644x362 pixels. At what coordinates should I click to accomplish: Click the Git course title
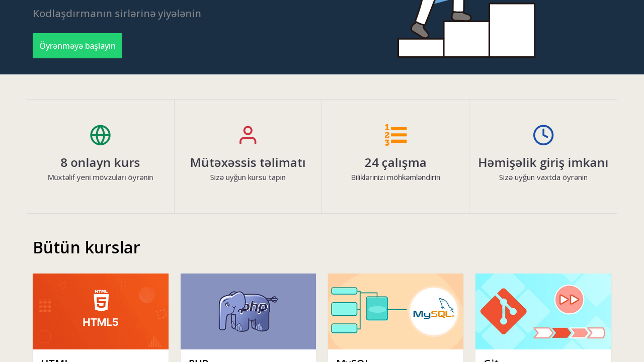491,360
